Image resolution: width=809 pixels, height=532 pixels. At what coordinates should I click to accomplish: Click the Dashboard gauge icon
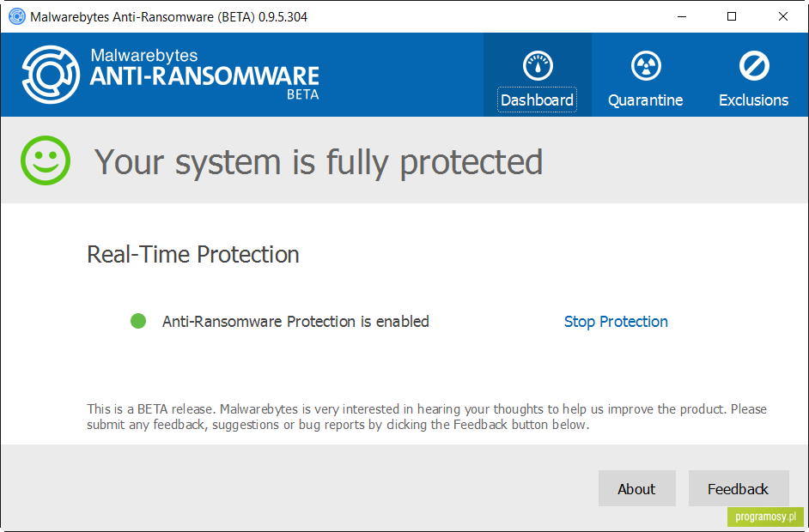pos(538,66)
